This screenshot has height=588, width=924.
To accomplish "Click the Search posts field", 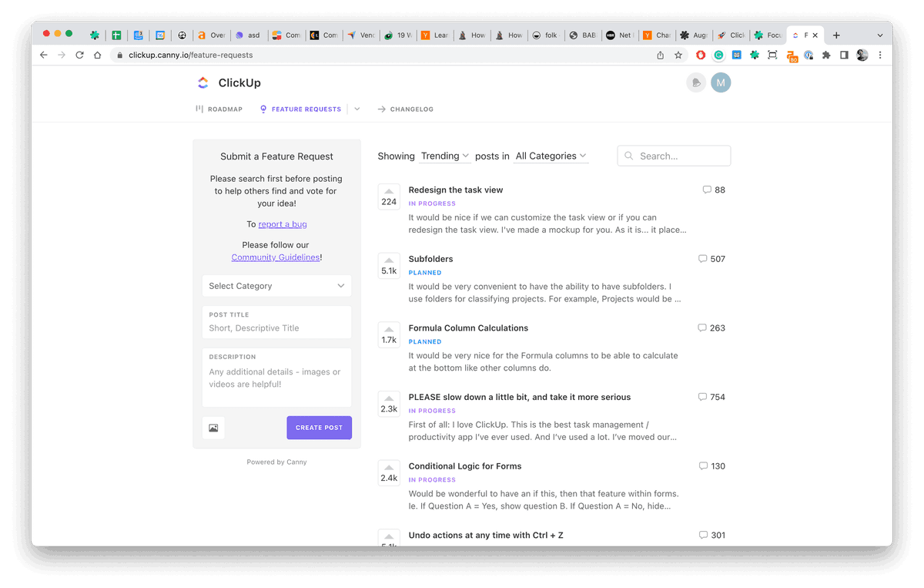I will click(x=674, y=156).
